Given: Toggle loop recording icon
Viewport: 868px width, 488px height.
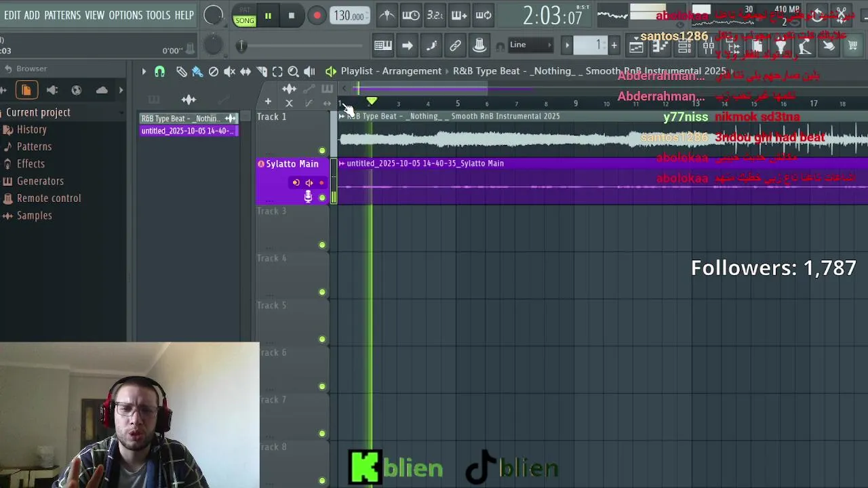Looking at the screenshot, I should 484,16.
